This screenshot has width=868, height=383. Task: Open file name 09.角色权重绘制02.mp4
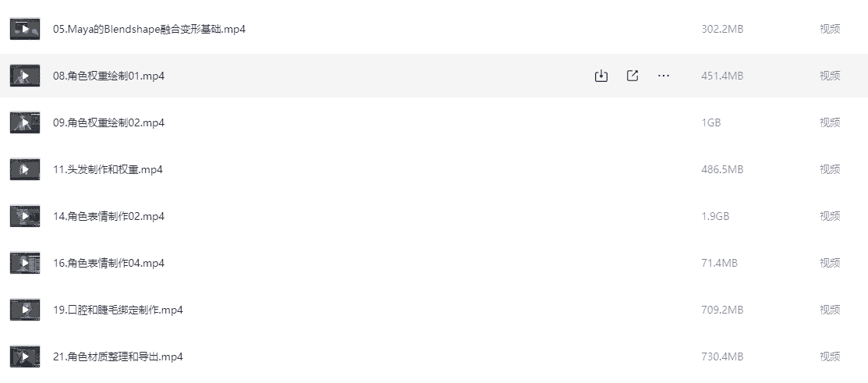[x=108, y=122]
